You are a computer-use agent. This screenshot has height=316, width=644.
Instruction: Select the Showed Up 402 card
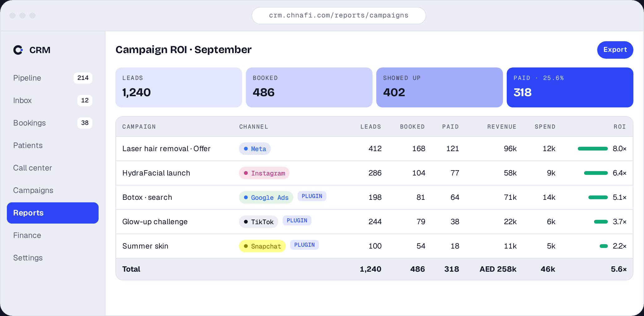(x=440, y=87)
